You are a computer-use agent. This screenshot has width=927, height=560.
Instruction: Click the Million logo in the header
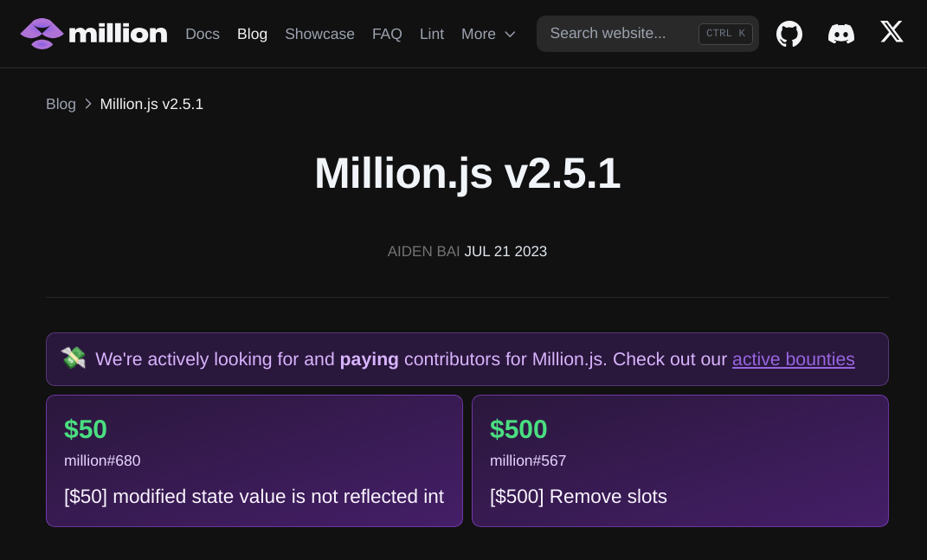tap(94, 34)
